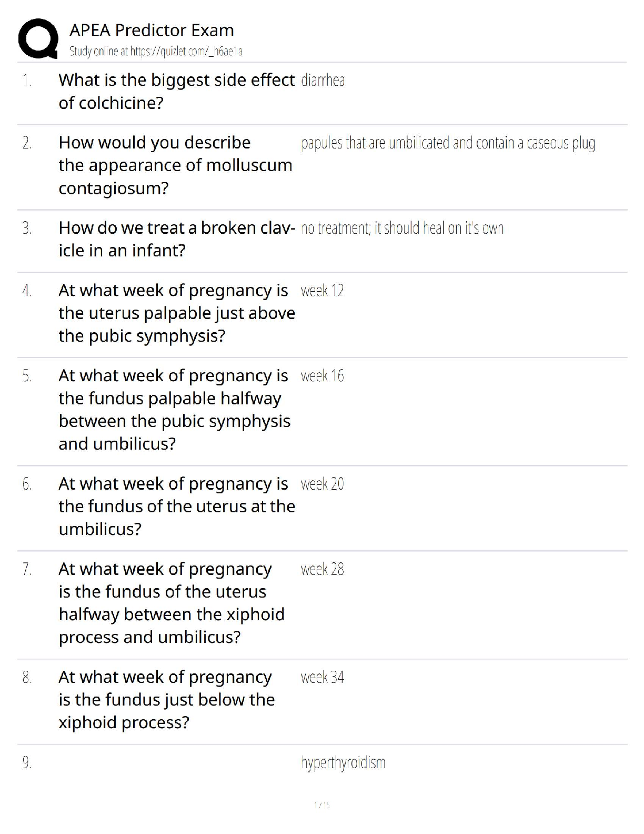Click the page number at the bottom
Viewport: 644px width, 834px height.
(321, 805)
